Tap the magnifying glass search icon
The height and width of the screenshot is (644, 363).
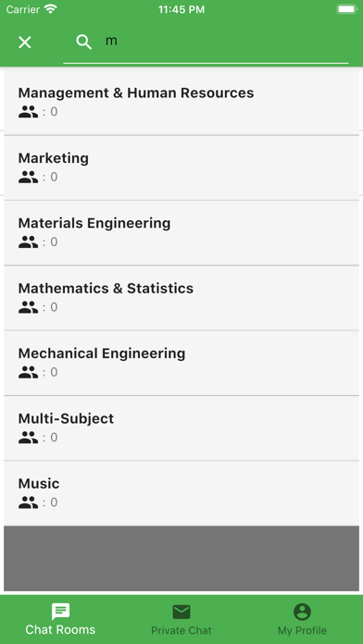[84, 43]
